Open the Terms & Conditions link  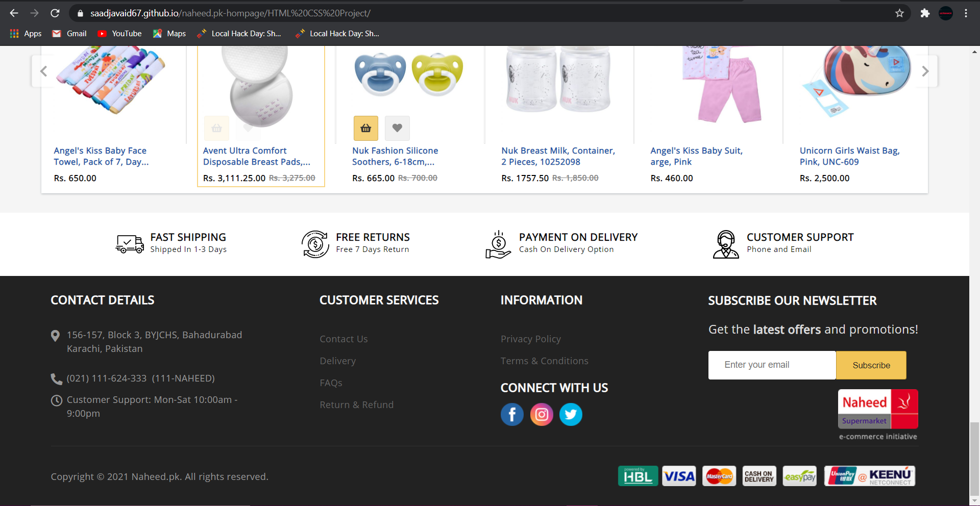coord(544,361)
